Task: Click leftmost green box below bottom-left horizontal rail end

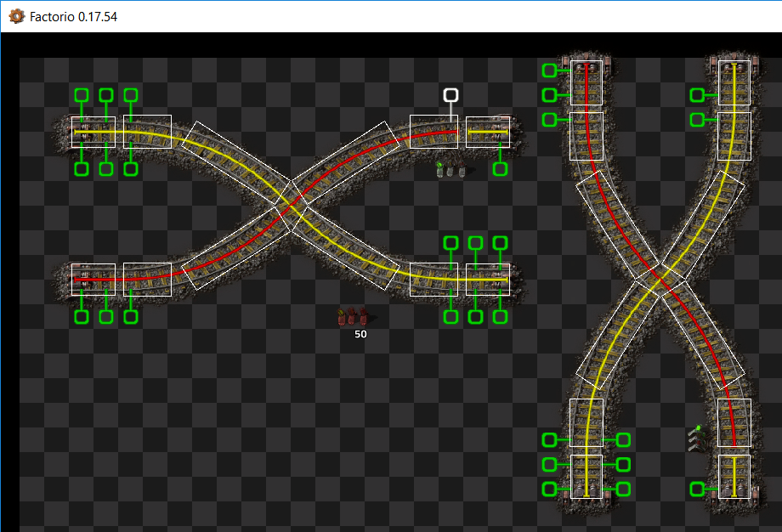Action: [x=82, y=317]
